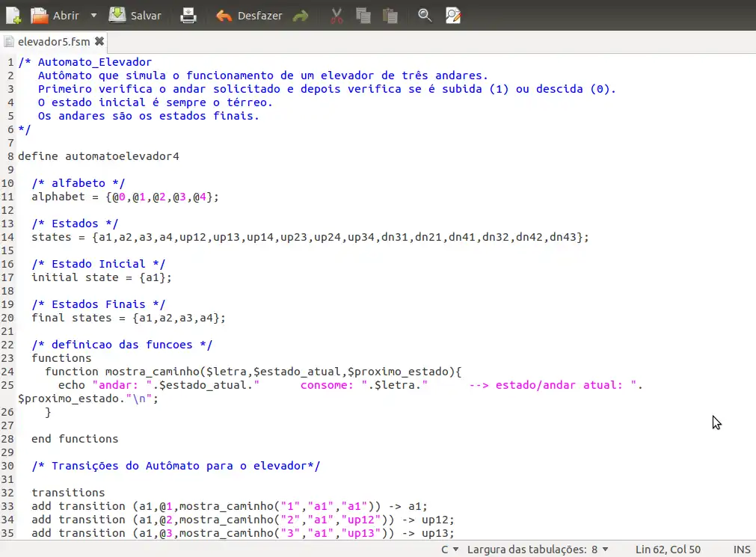Click 'function mostra_caminho' definition line
The width and height of the screenshot is (756, 557).
253,372
